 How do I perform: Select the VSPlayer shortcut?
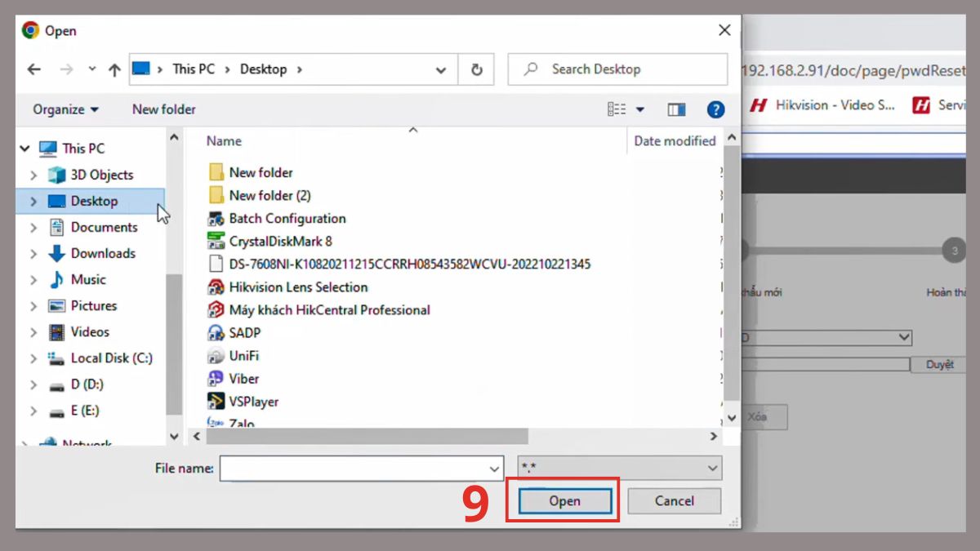253,401
